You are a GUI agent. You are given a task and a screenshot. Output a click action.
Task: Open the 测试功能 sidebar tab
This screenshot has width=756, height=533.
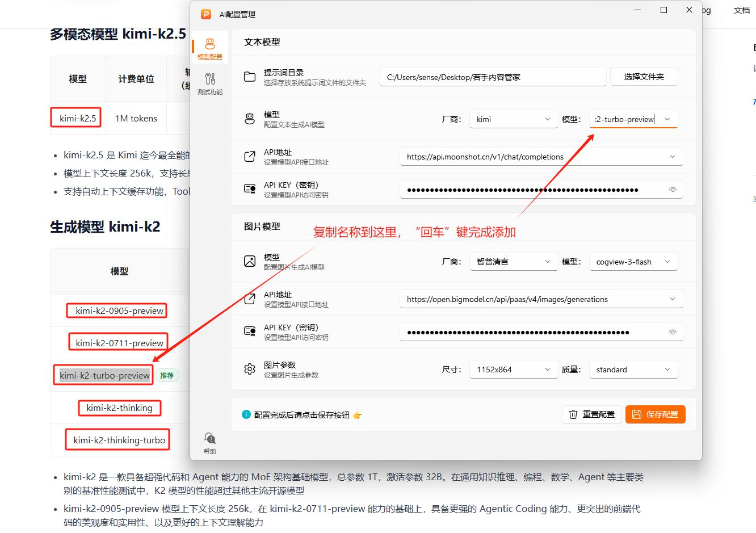(x=209, y=83)
